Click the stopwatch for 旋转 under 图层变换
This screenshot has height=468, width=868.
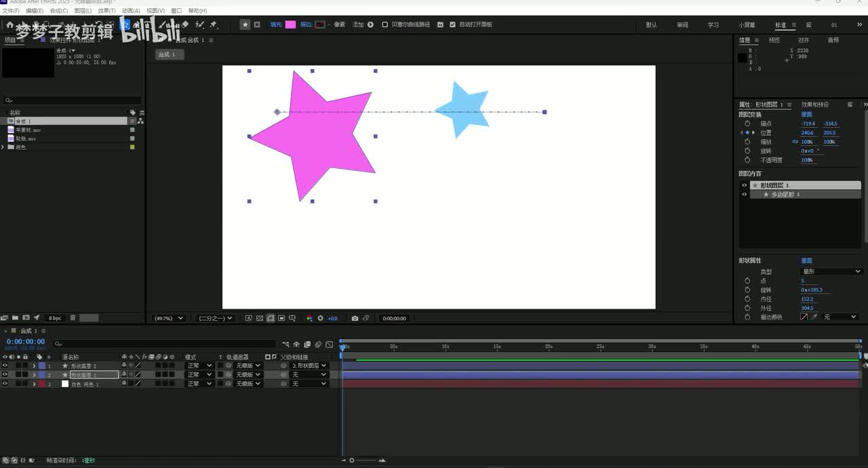click(747, 151)
